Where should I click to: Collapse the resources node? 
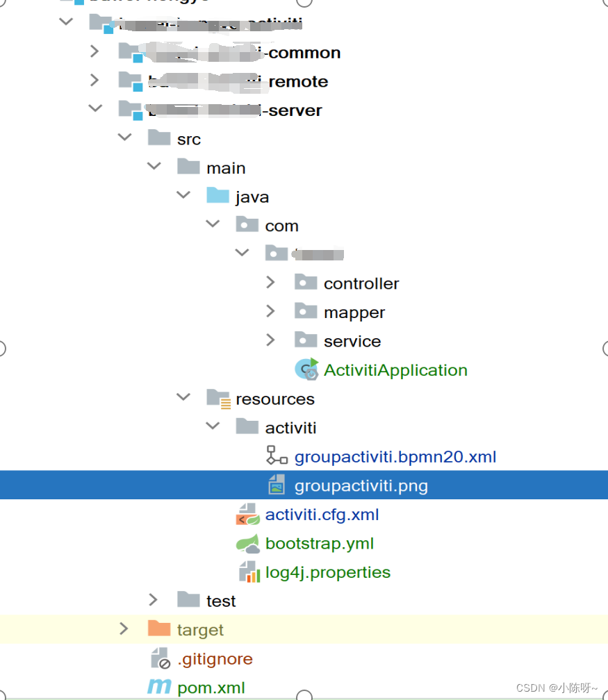click(183, 397)
